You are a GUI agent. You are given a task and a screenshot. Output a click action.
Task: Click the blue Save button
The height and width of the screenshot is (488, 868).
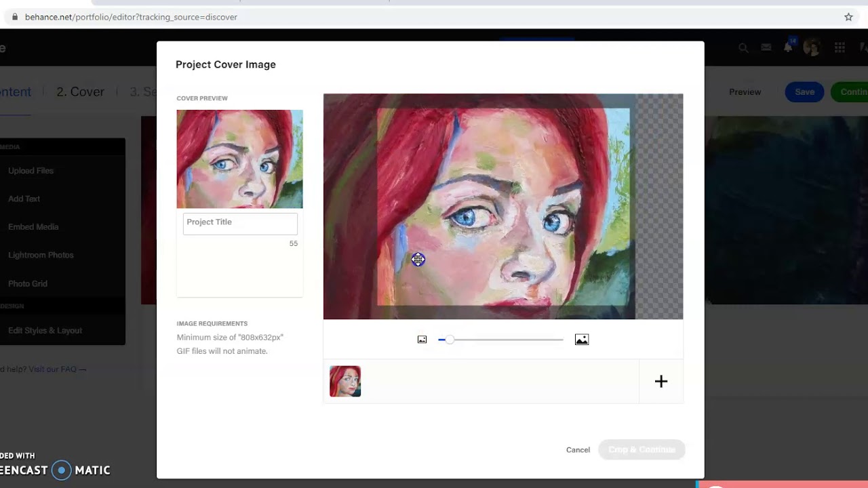(x=804, y=92)
